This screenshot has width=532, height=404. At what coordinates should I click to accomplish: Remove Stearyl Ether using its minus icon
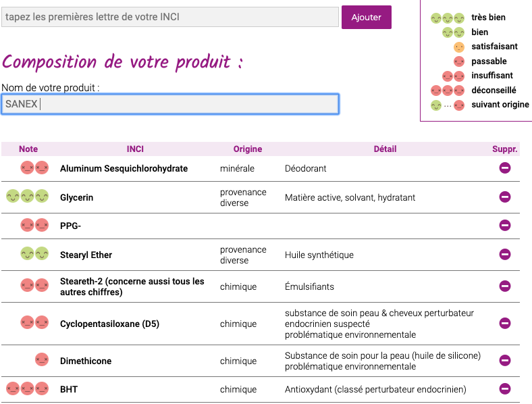pos(505,254)
